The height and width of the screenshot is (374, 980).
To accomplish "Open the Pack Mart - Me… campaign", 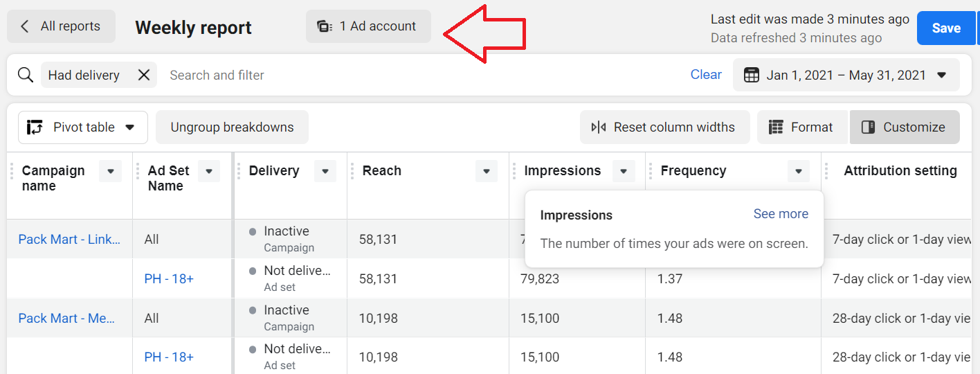I will (66, 319).
